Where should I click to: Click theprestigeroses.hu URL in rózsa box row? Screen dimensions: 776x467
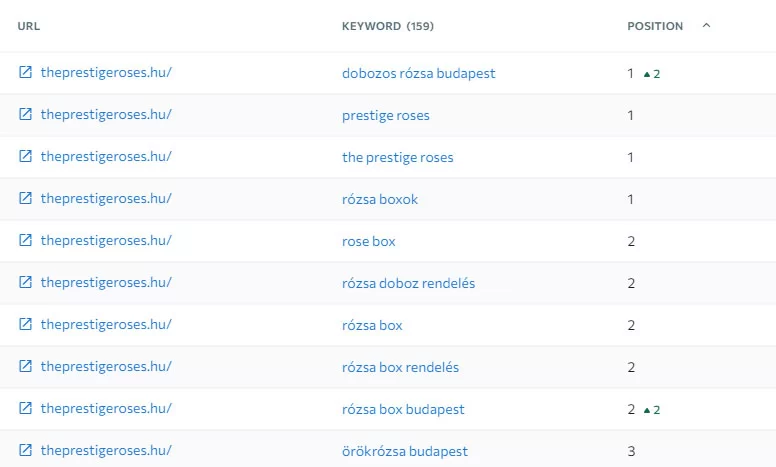pyautogui.click(x=106, y=324)
